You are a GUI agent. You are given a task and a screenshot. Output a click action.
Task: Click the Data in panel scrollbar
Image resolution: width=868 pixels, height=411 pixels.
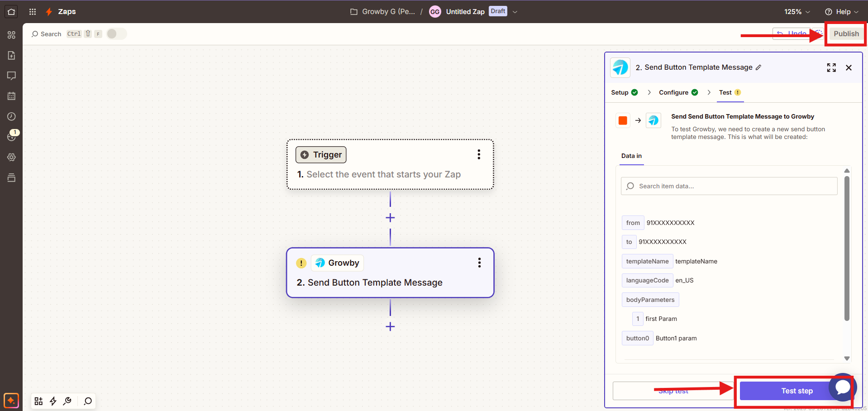847,248
